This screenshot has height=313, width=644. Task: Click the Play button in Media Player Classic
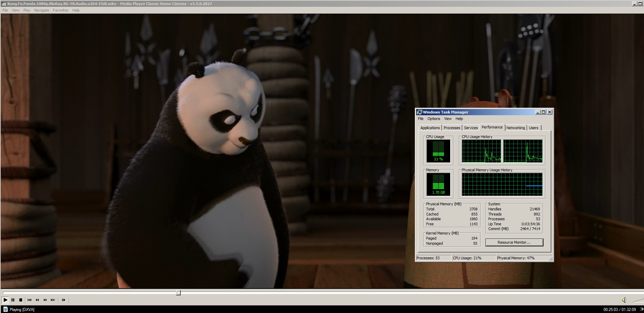pos(5,300)
